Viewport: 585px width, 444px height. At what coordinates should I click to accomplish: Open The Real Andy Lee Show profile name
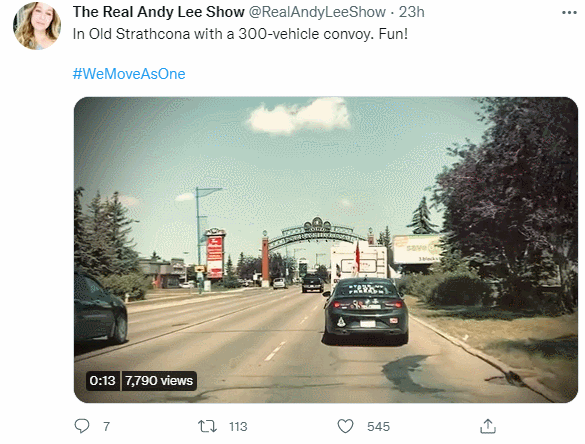[159, 12]
